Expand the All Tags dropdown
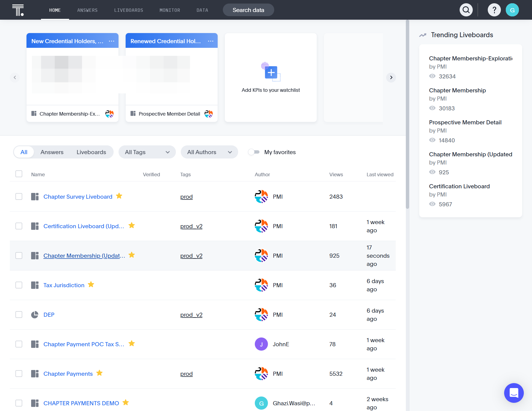 147,152
